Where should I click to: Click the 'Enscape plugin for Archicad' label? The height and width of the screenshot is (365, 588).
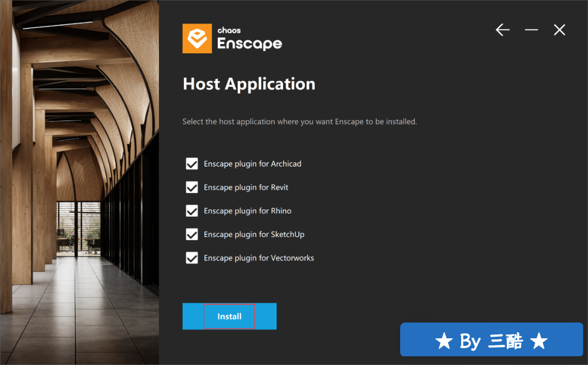click(x=253, y=164)
